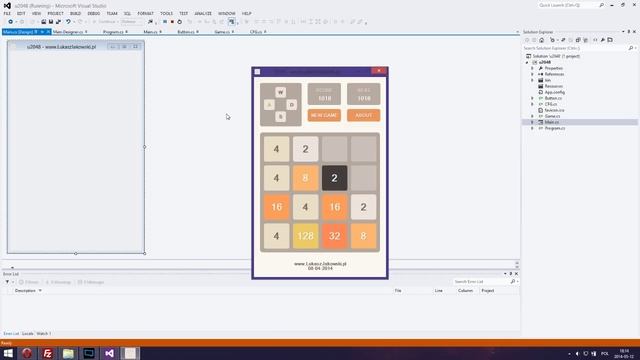Screen dimensions: 640x360
Task: Open File Explorer from the taskbar
Action: tap(68, 353)
